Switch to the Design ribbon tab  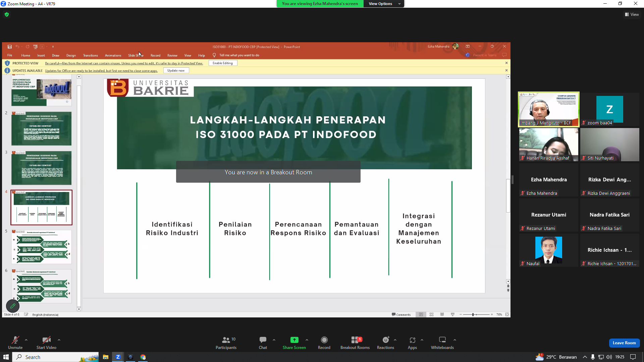pos(71,55)
